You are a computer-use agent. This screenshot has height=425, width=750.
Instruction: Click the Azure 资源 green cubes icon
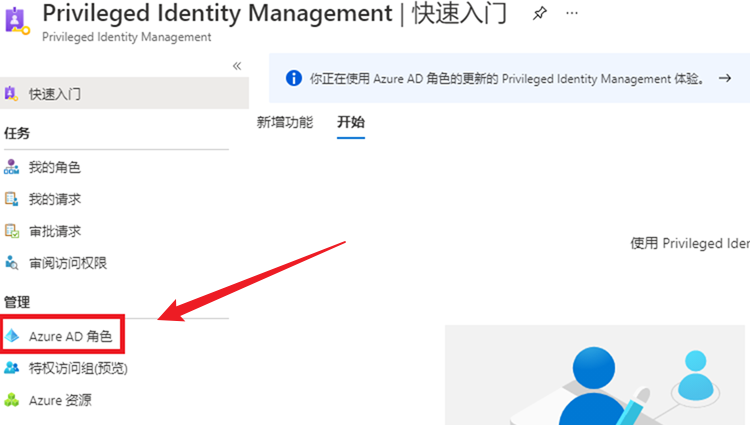point(12,400)
